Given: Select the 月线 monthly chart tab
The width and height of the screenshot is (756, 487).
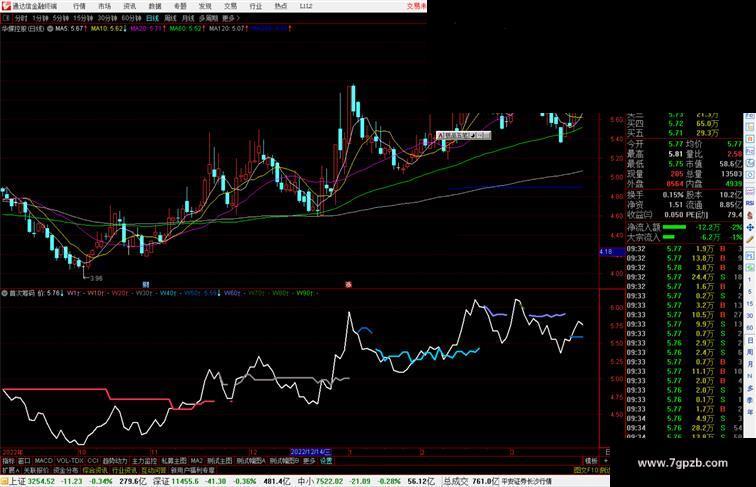Looking at the screenshot, I should pyautogui.click(x=188, y=18).
